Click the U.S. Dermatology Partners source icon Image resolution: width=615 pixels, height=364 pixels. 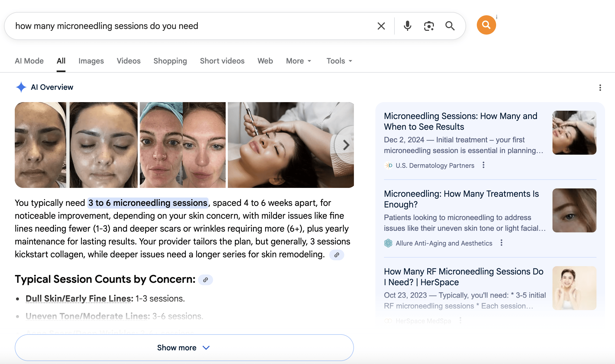pos(388,165)
